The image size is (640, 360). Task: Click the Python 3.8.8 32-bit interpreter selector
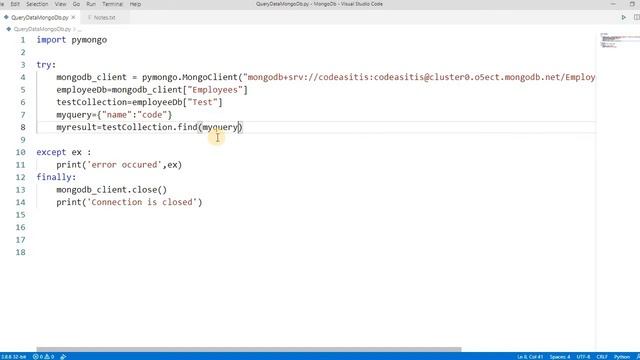pos(13,357)
